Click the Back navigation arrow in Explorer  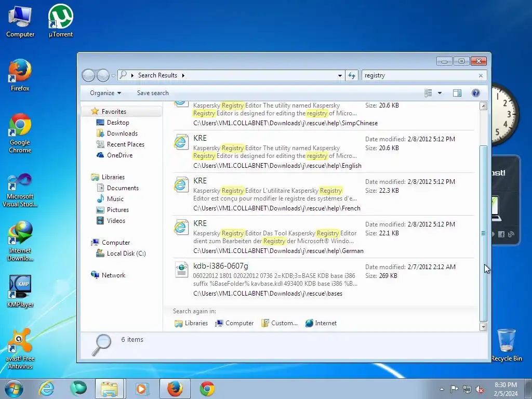coord(88,75)
